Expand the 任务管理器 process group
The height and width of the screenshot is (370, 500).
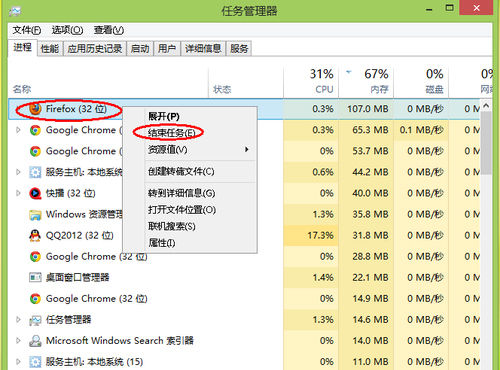[x=18, y=320]
